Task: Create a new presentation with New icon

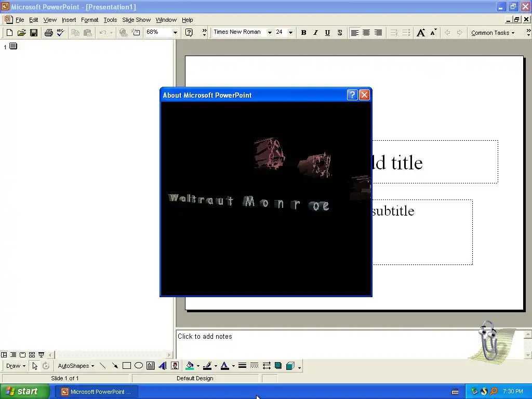Action: 9,33
